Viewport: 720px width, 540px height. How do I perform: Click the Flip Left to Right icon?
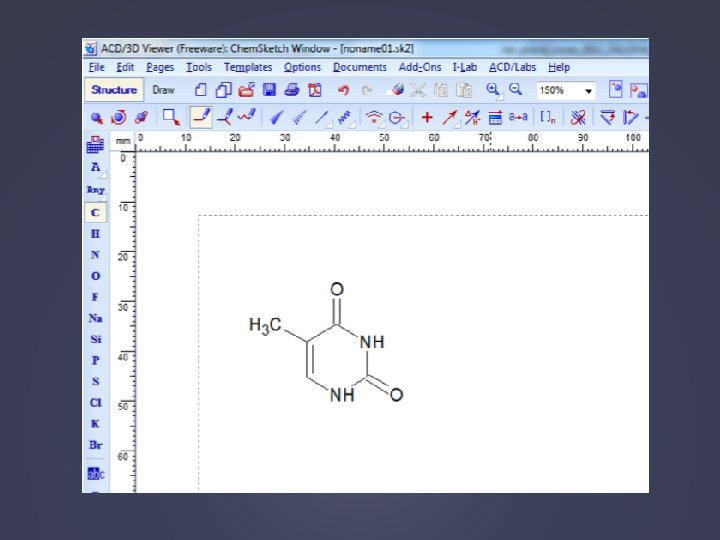630,118
